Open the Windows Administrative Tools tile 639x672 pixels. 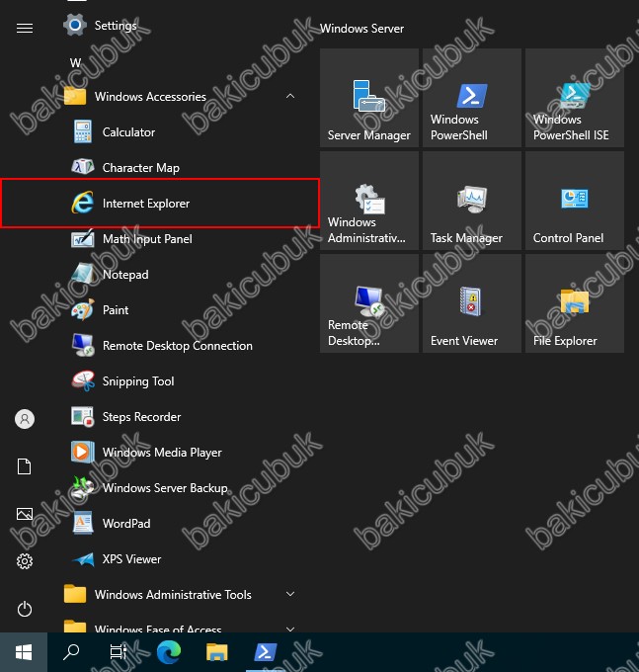(369, 201)
